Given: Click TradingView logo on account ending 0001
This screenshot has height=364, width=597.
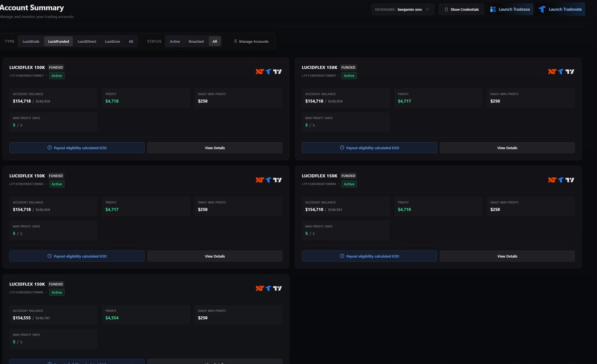Looking at the screenshot, I should tap(278, 288).
